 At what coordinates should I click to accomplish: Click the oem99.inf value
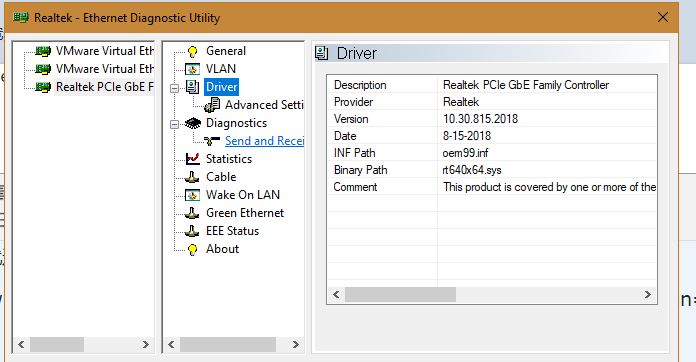465,153
